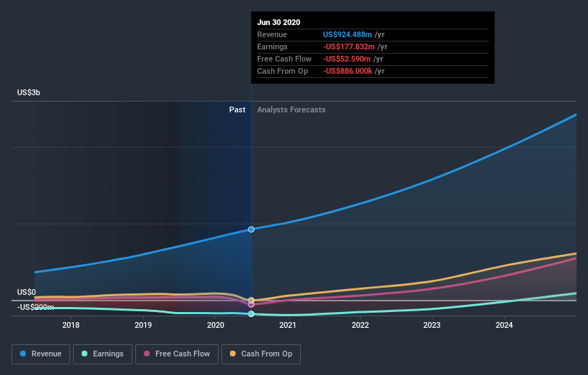Screen dimensions: 588x375
Task: Toggle the Revenue series legend button
Action: click(41, 354)
